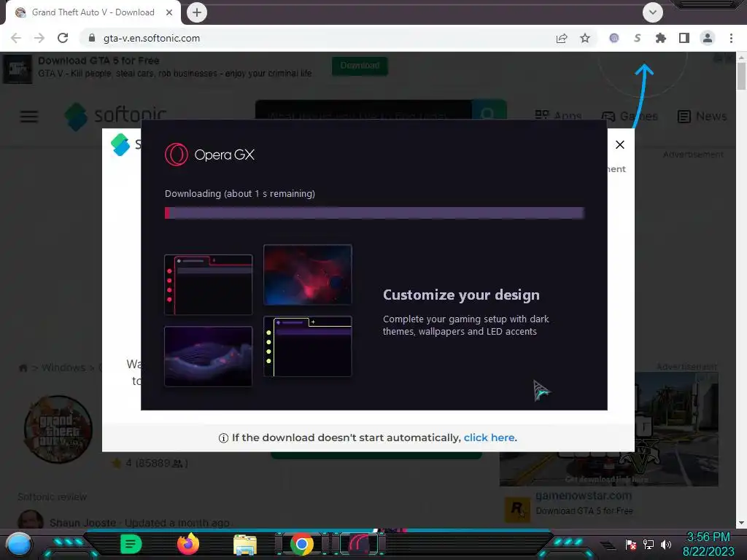
Task: Bookmark this page with the star icon
Action: coord(585,38)
